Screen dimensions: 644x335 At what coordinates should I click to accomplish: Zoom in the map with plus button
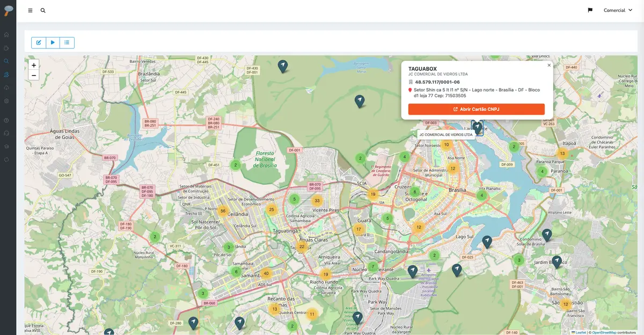tap(34, 65)
